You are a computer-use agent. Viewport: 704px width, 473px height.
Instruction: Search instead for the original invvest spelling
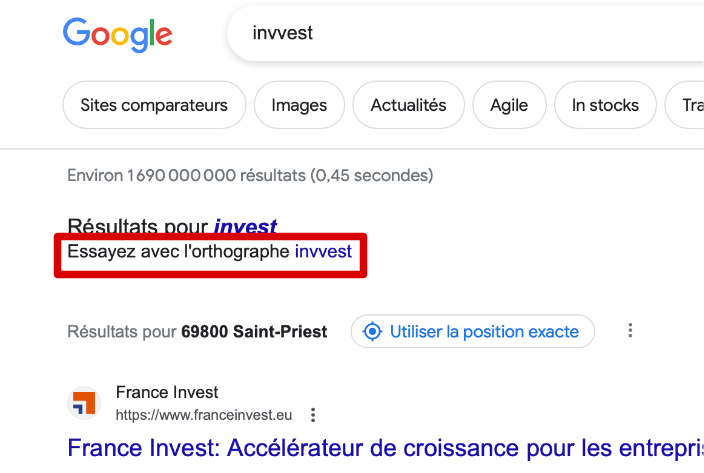[x=323, y=251]
